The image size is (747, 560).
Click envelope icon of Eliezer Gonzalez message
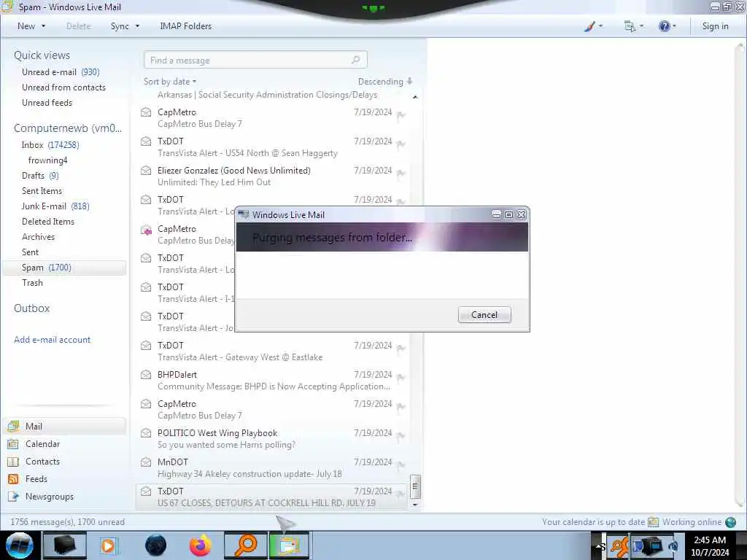[x=146, y=171]
